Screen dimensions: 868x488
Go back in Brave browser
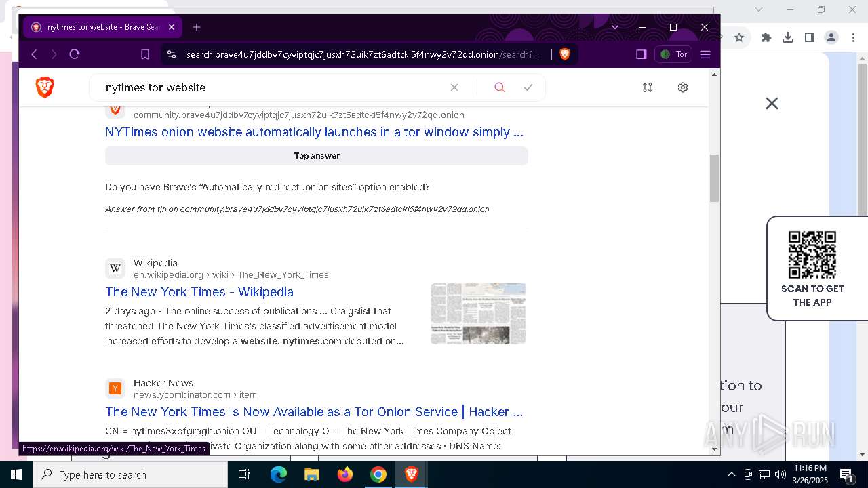tap(34, 54)
